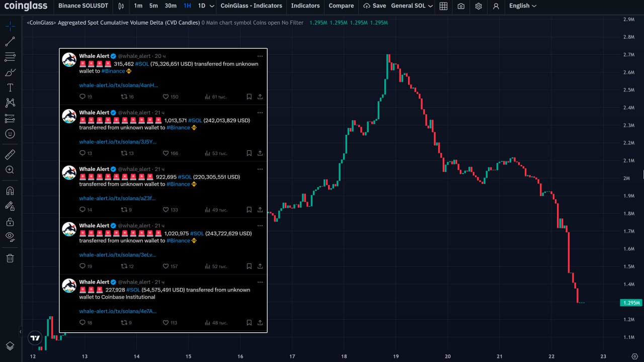The image size is (644, 362).
Task: Share the 227,928 SOL tweet
Action: [x=260, y=323]
